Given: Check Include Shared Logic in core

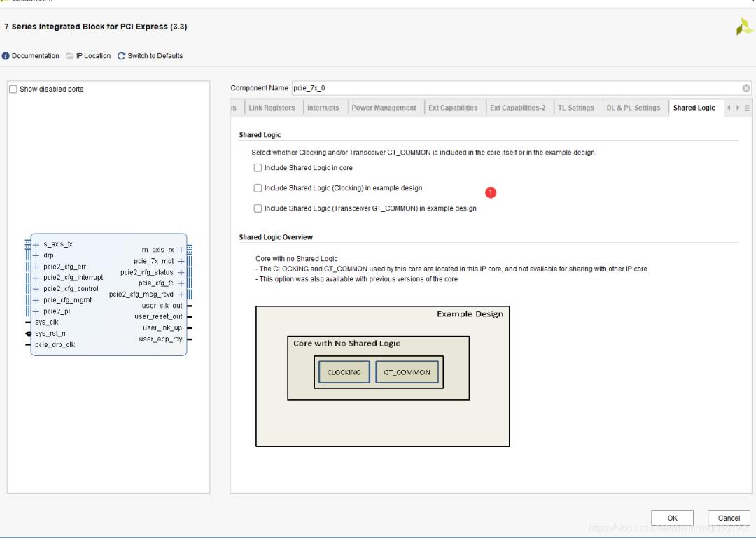Looking at the screenshot, I should coord(258,168).
